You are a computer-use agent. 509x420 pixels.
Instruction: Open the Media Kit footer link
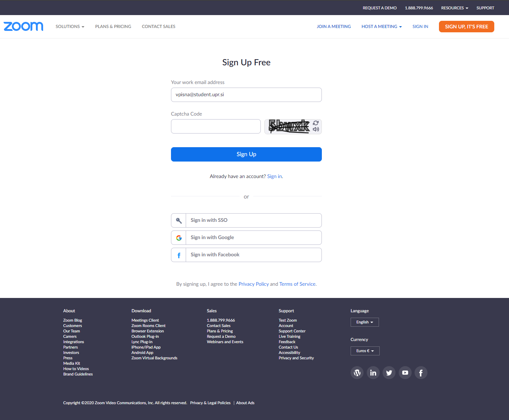pyautogui.click(x=71, y=363)
